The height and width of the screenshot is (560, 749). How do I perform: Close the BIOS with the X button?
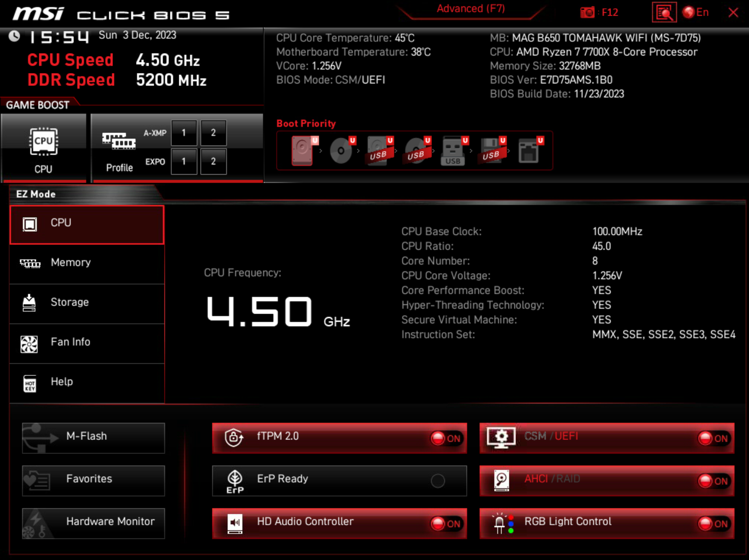[733, 12]
